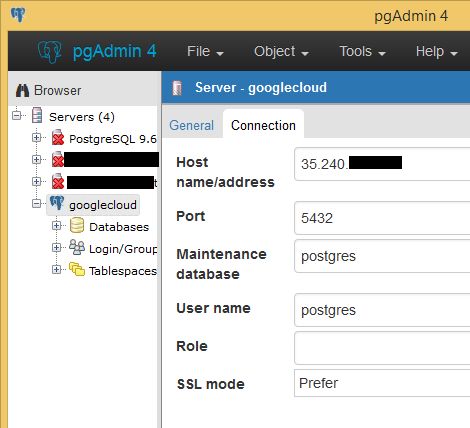Click the Login/Group Roles icon
Image resolution: width=470 pixels, height=428 pixels.
click(x=77, y=247)
